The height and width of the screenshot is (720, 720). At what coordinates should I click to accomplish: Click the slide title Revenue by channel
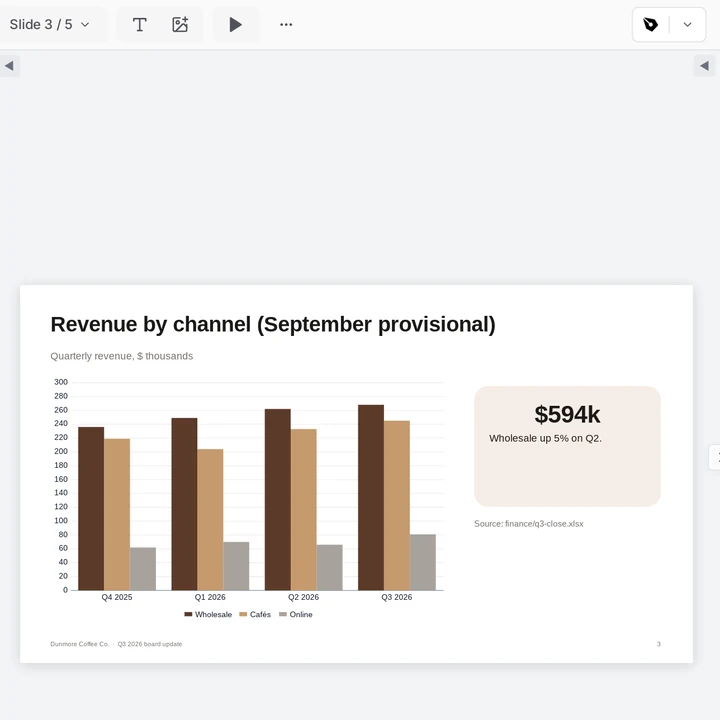tap(273, 324)
